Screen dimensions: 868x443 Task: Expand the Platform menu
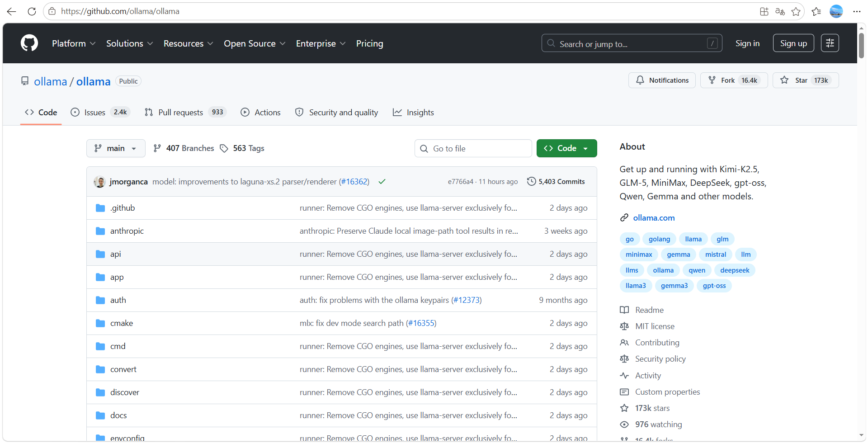[74, 43]
